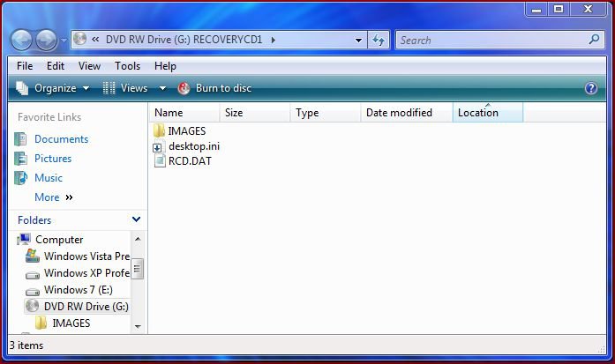Click folder tree scrollbar up arrow

tap(138, 239)
